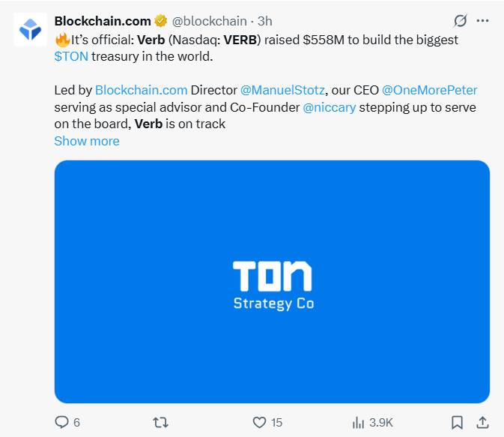The width and height of the screenshot is (504, 437).
Task: Expand tweet with Show more
Action: (x=87, y=141)
